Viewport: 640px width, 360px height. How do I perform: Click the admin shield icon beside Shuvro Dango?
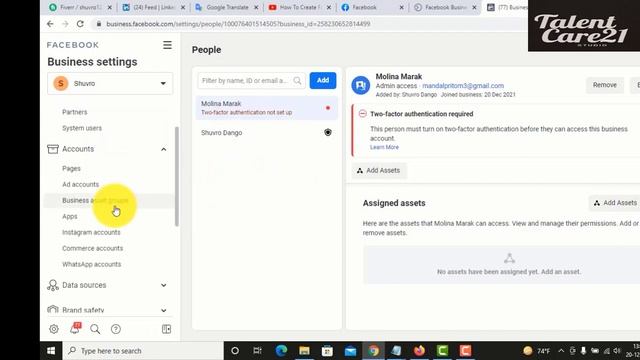tap(328, 132)
